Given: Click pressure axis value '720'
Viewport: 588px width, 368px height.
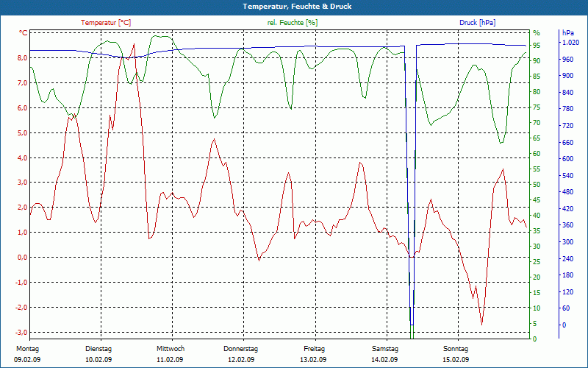Looking at the screenshot, I should pyautogui.click(x=568, y=126).
